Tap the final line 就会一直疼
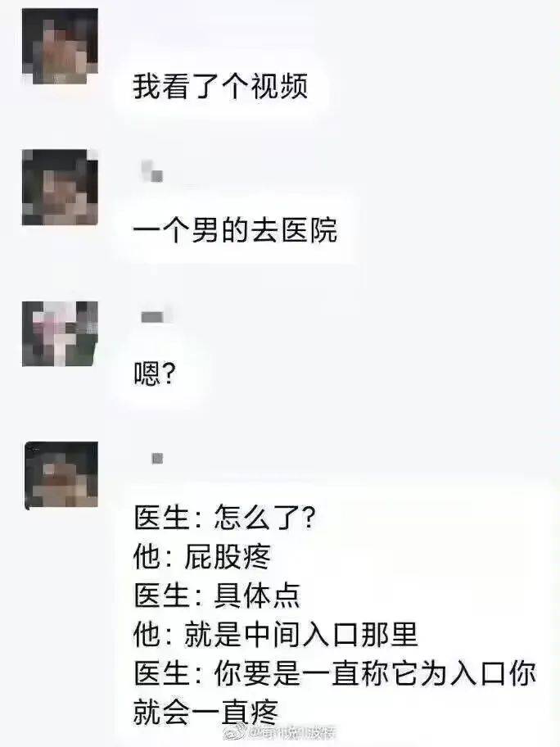560x747 pixels. click(x=205, y=712)
